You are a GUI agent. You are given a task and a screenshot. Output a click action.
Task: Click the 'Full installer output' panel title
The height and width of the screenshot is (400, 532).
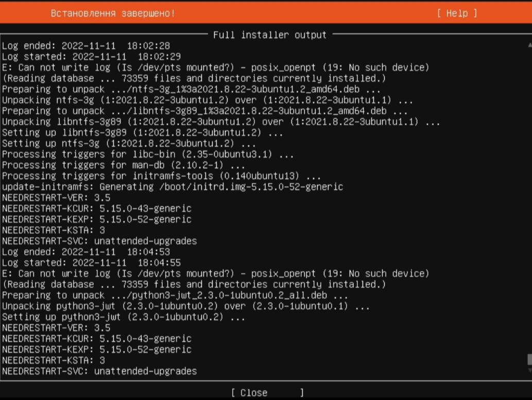270,35
